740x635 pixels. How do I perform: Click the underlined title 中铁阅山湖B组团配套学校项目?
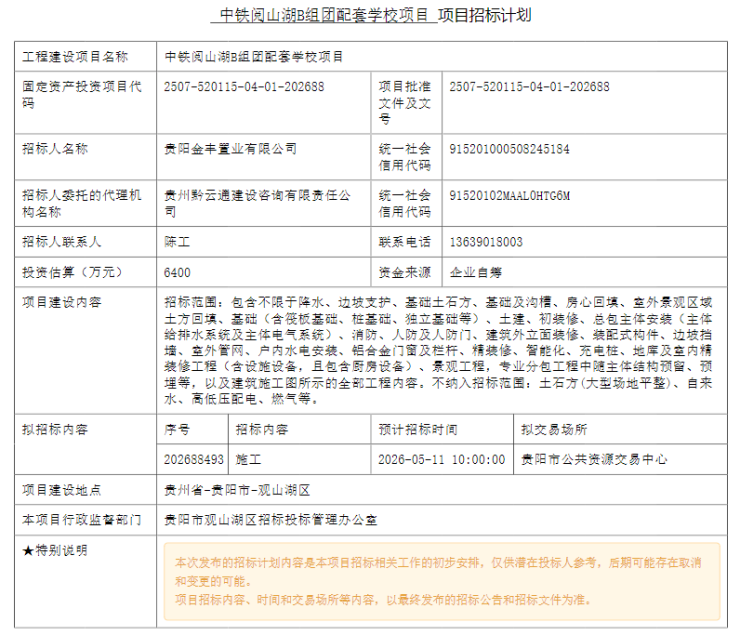pyautogui.click(x=324, y=16)
